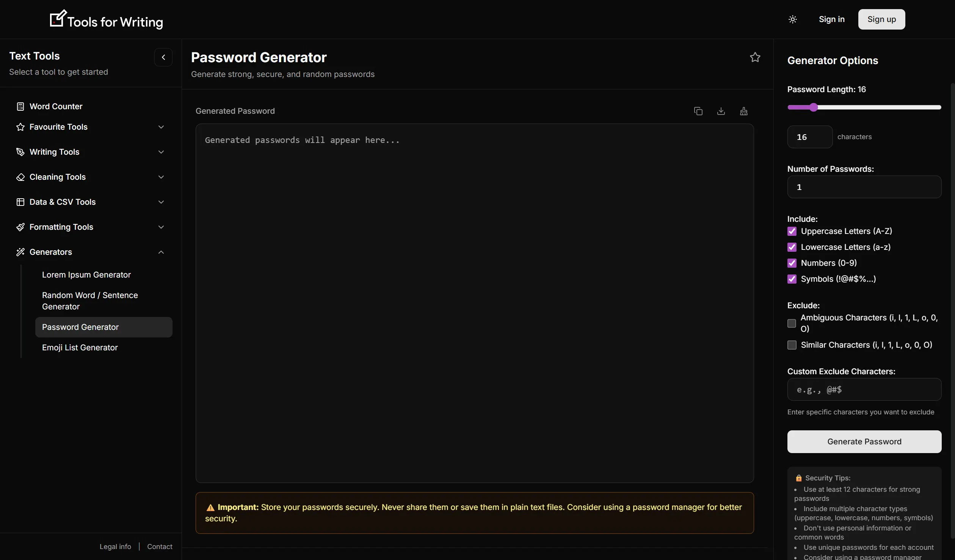Click the Security Tips lock icon
Image resolution: width=955 pixels, height=560 pixels.
[x=799, y=478]
